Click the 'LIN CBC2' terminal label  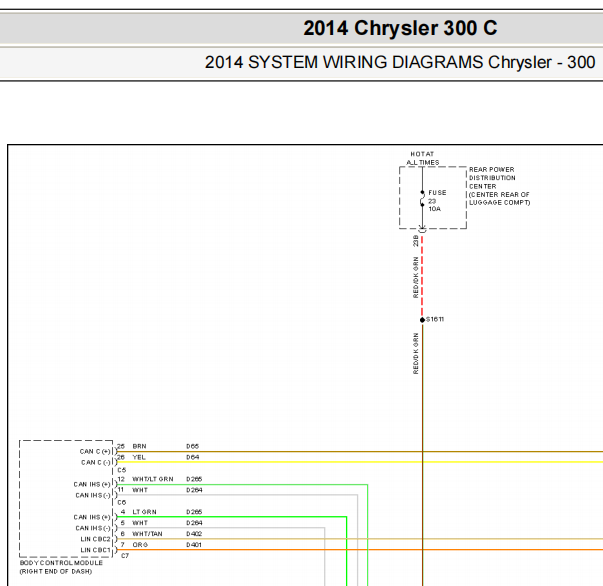point(95,539)
